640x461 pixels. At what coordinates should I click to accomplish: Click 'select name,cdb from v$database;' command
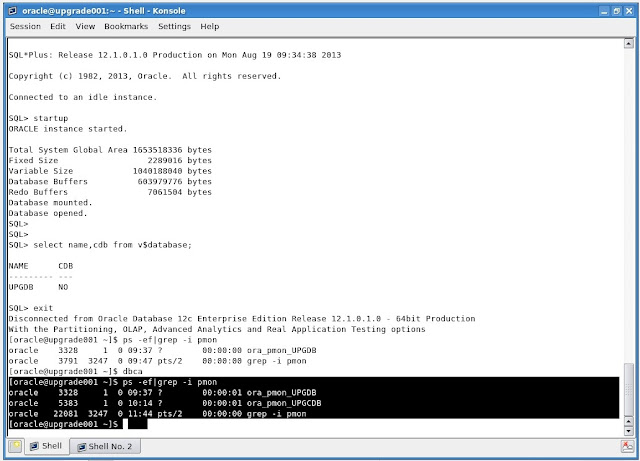pyautogui.click(x=112, y=245)
